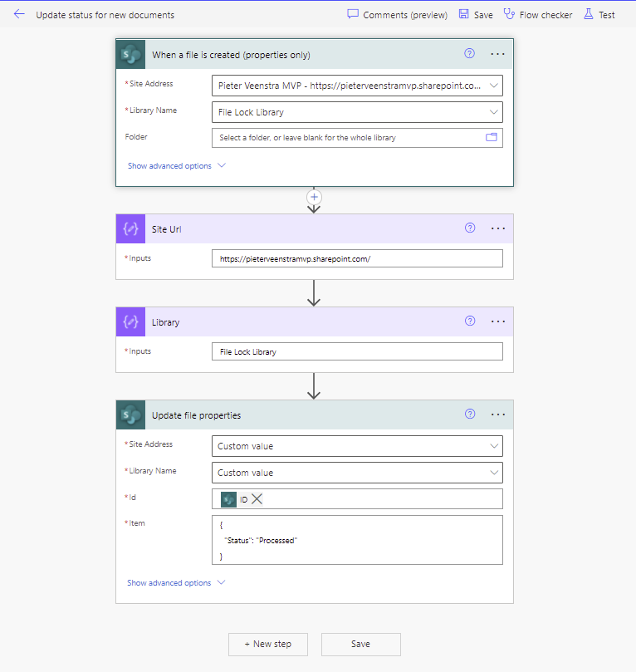The width and height of the screenshot is (636, 672).
Task: Click flow title 'Update status for new documents'
Action: 105,15
